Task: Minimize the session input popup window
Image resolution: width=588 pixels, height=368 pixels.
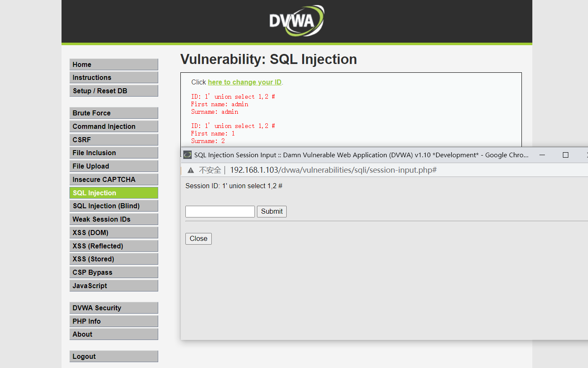Action: 542,155
